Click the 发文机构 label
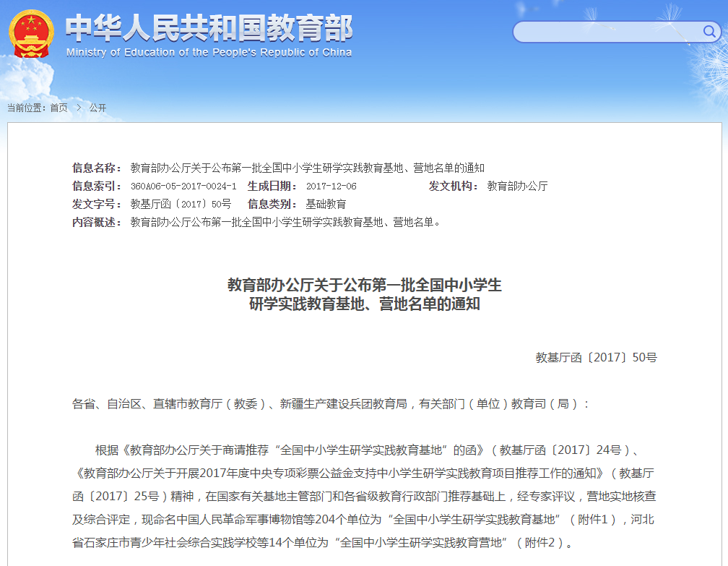Viewport: 728px width, 566px height. (x=453, y=186)
